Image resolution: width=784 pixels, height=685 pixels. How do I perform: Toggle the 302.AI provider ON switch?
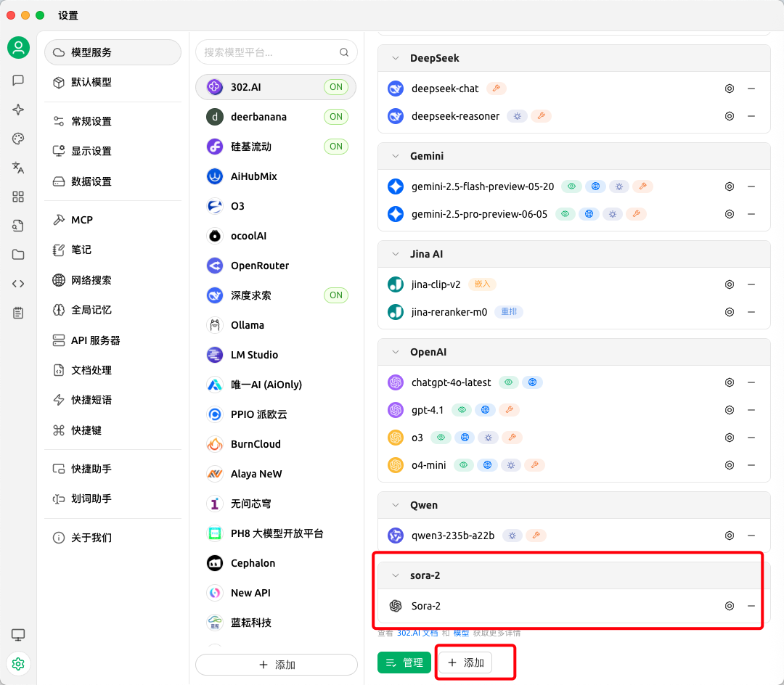point(335,86)
